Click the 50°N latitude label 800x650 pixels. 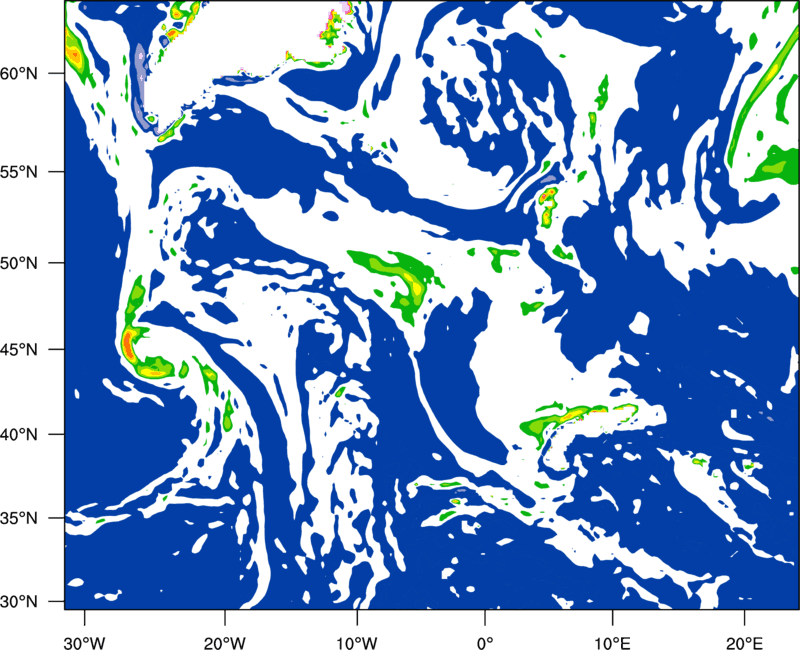point(19,263)
